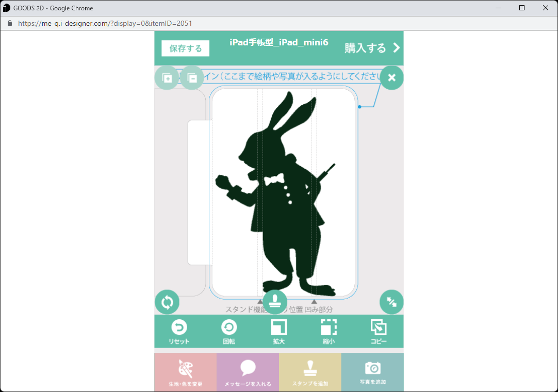Click the コピー copy tool

(379, 332)
